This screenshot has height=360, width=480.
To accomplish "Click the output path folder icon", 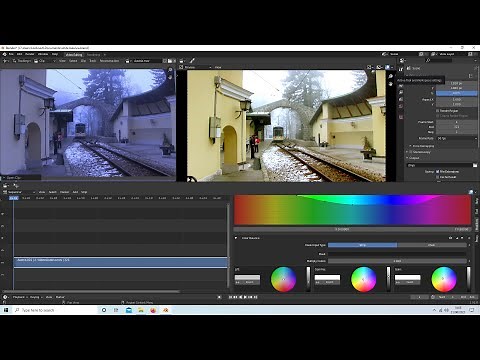I will coord(475,165).
